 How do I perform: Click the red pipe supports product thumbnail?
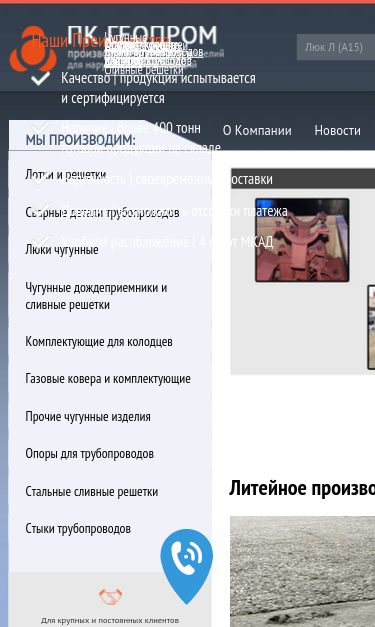[302, 240]
